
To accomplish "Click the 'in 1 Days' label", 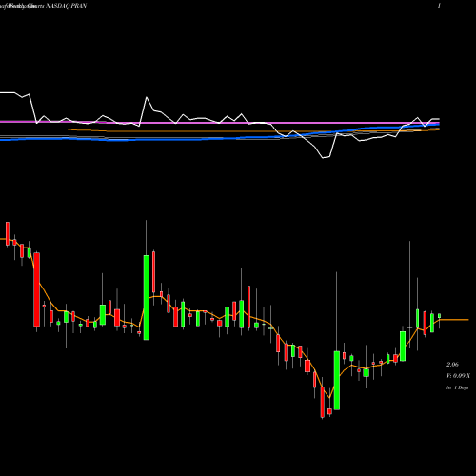I will pyautogui.click(x=457, y=387).
